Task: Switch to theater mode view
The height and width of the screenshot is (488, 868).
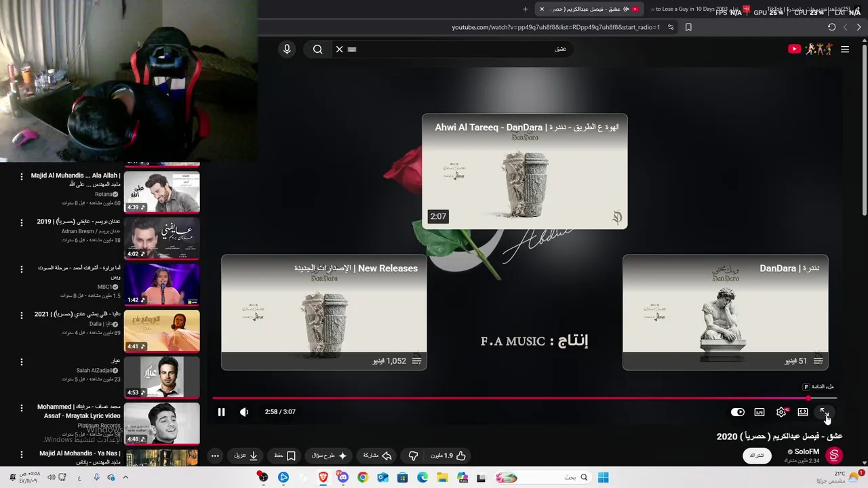Action: pyautogui.click(x=803, y=412)
